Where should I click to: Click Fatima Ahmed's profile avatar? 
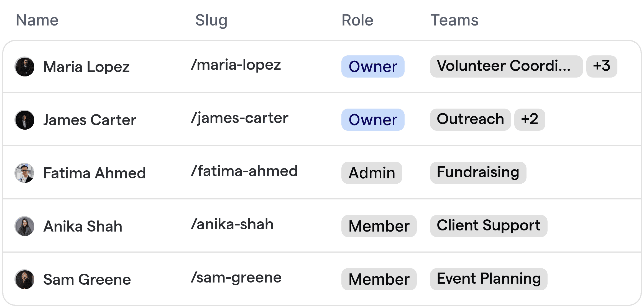point(24,173)
